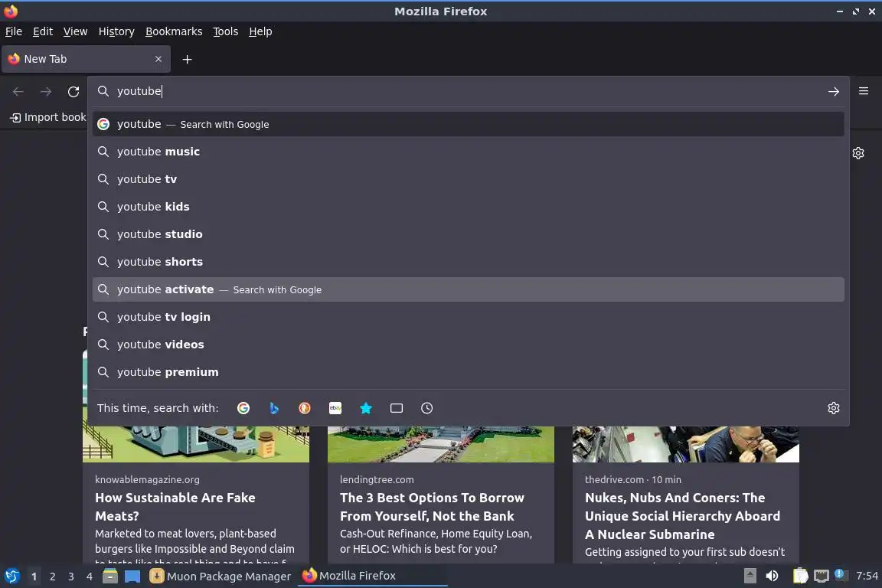Open the Lubuntu application launcher menu
This screenshot has height=588, width=882.
11,577
